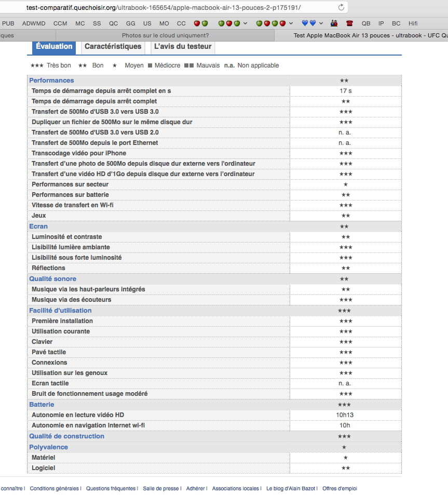This screenshot has height=495, width=448.
Task: Open the Hifi bookmark
Action: [413, 23]
